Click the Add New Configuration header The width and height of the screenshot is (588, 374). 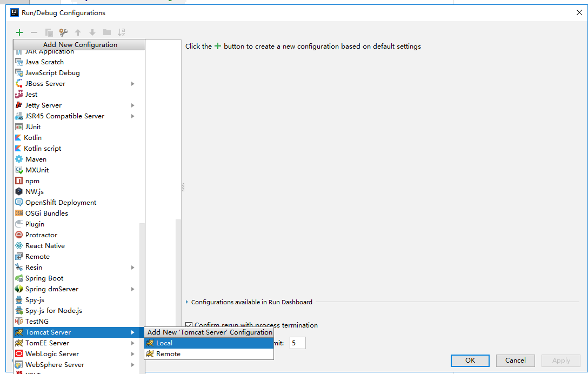[79, 45]
